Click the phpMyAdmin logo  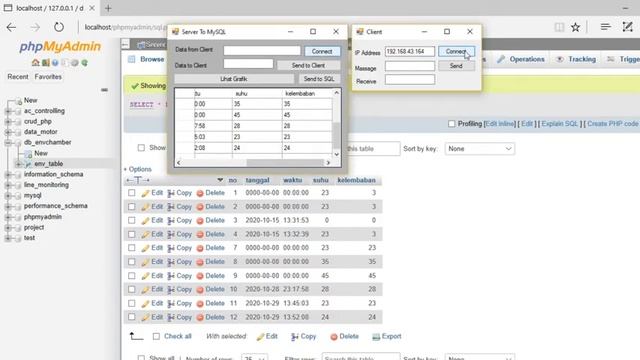point(60,47)
